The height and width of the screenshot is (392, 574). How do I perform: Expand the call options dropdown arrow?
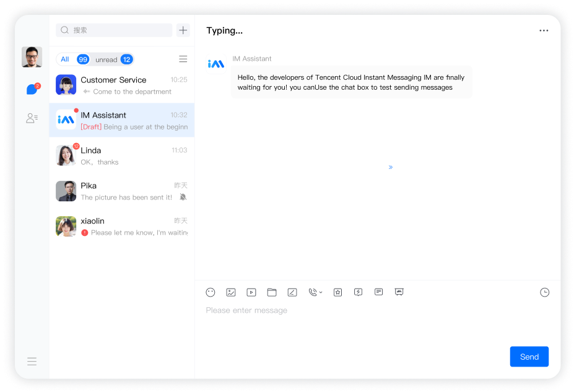321,292
